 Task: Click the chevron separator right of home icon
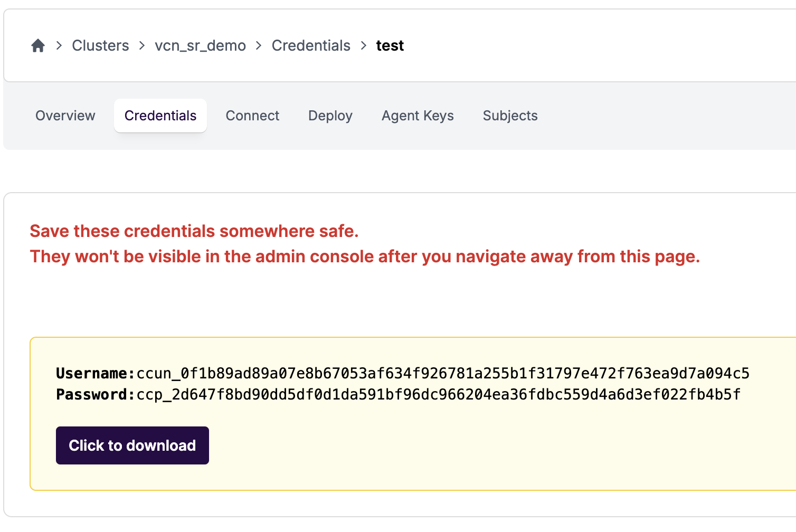click(59, 46)
